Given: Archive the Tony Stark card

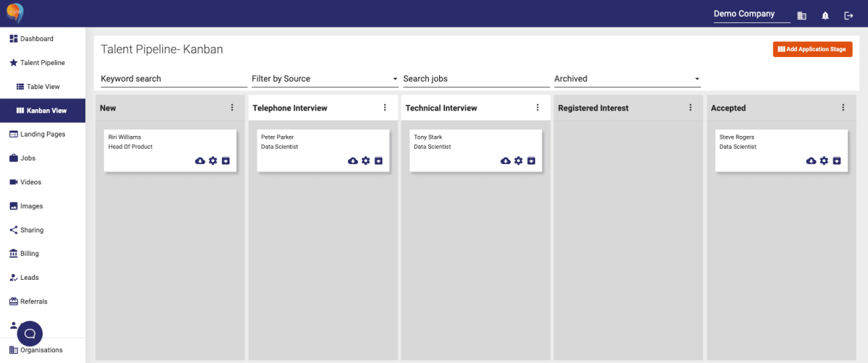Looking at the screenshot, I should [x=532, y=161].
